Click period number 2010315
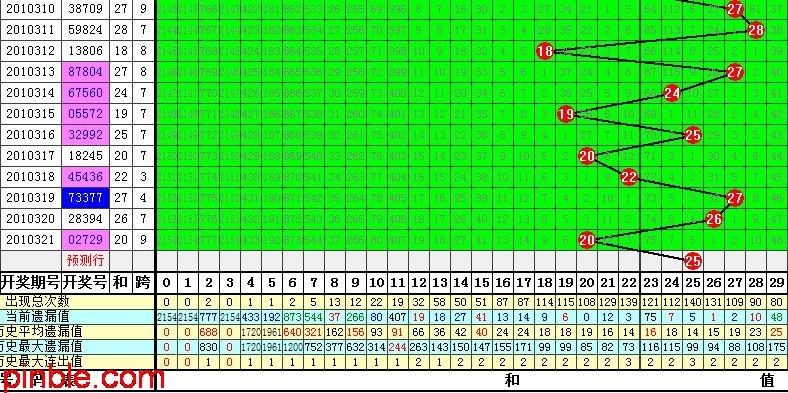 coord(30,114)
